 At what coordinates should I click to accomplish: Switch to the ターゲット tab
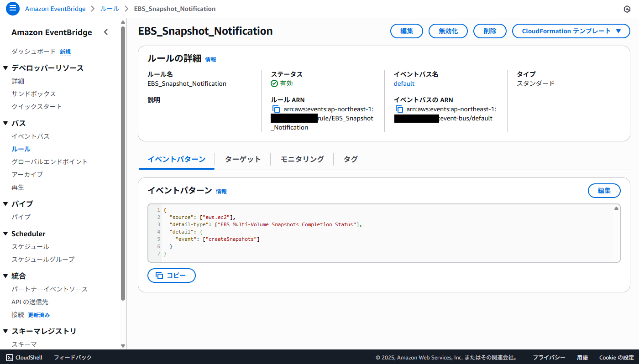pyautogui.click(x=242, y=159)
